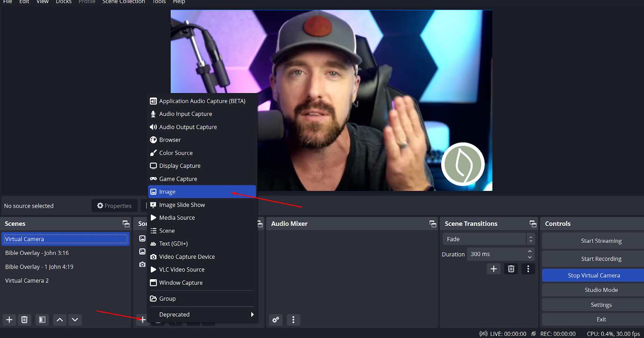Add source with plus icon

coord(142,320)
